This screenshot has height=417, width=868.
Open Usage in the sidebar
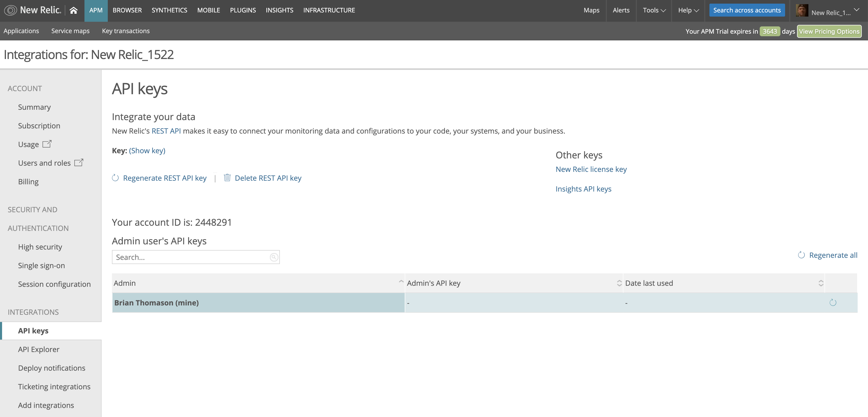click(x=28, y=144)
